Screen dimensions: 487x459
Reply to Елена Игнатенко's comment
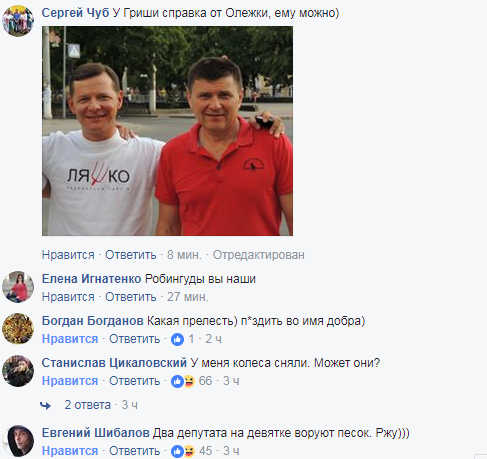pos(131,297)
